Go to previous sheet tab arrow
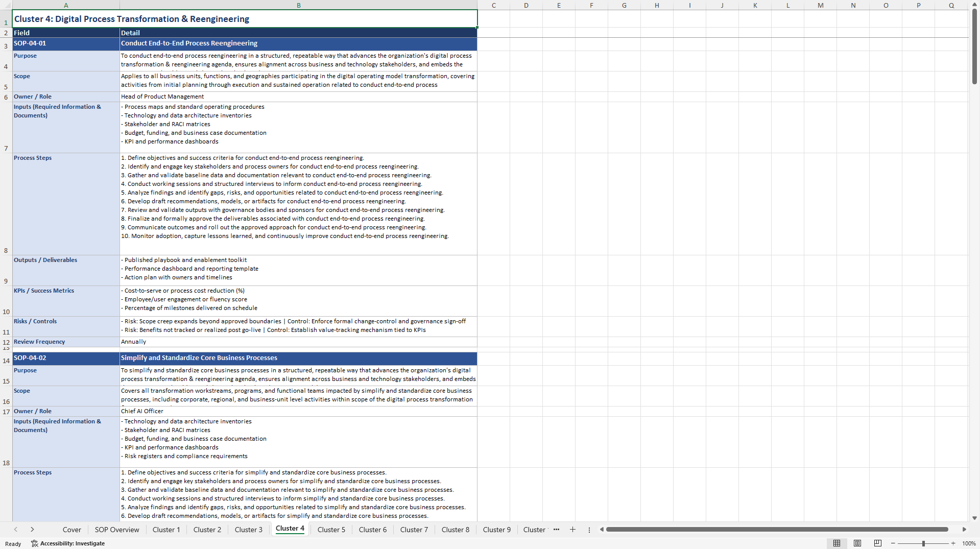 [16, 530]
